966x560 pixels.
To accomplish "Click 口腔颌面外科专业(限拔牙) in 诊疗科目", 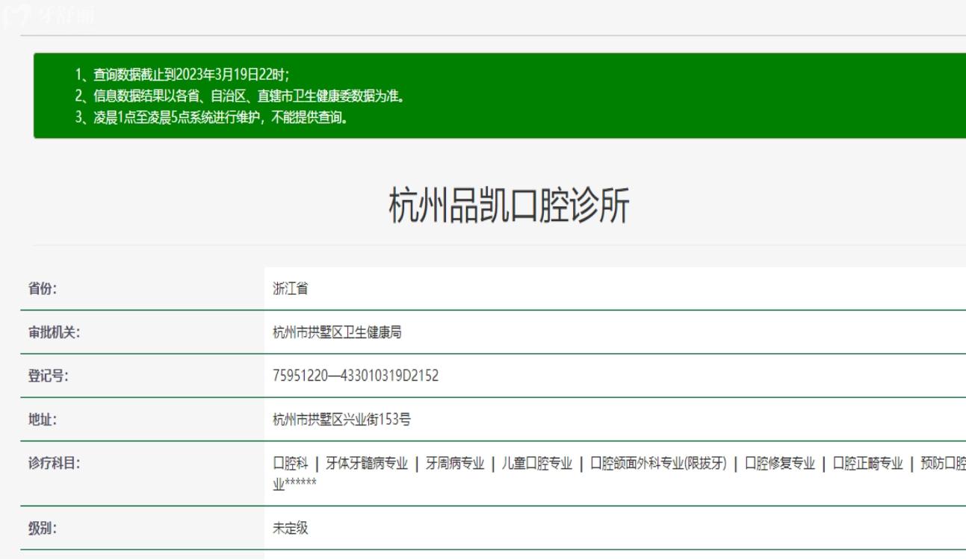I will click(x=657, y=463).
